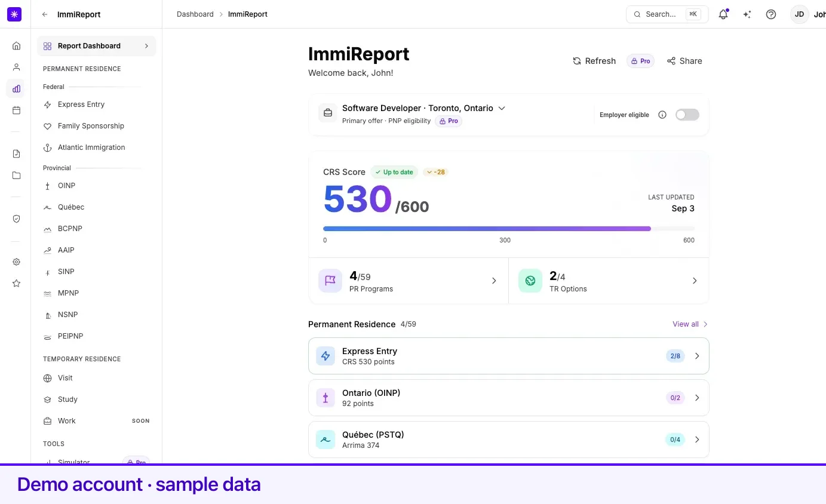
Task: Click the View all link
Action: (690, 324)
